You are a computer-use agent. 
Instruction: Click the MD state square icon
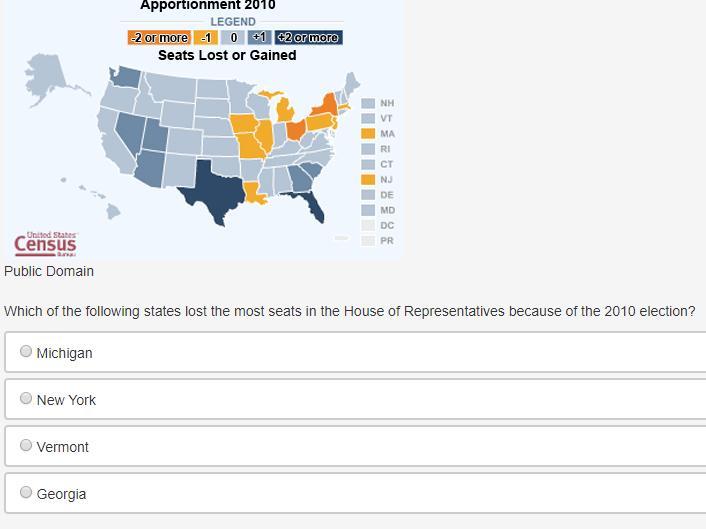tap(368, 210)
